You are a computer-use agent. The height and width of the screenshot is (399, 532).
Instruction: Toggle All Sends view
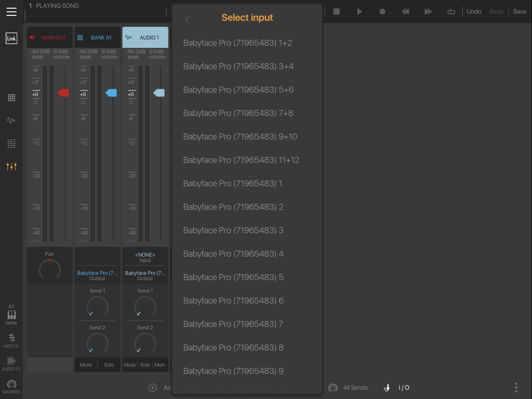click(x=355, y=388)
